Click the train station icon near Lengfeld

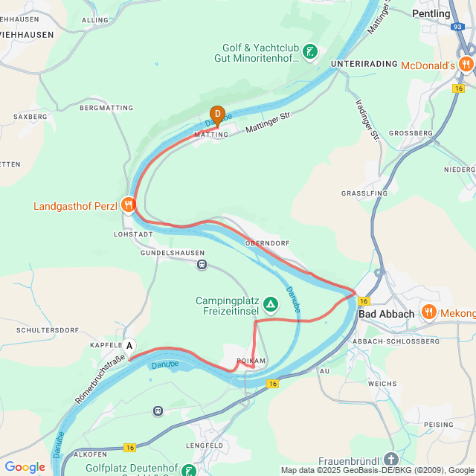point(158,411)
